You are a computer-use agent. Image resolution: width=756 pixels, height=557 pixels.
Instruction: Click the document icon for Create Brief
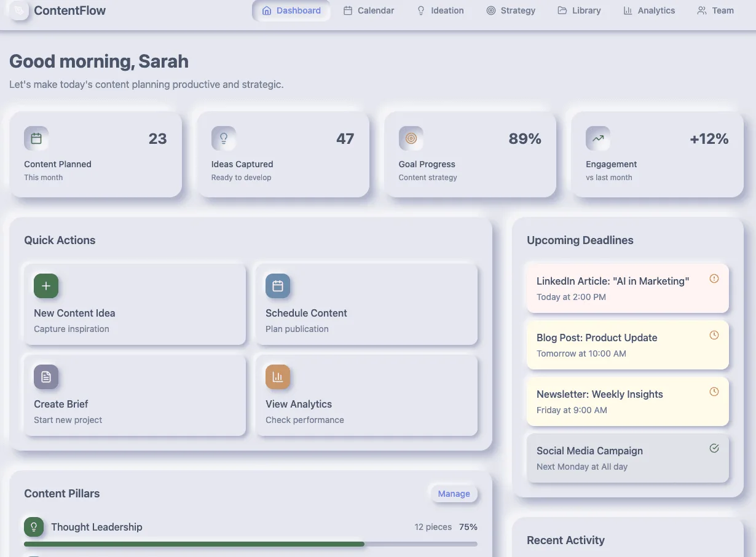coord(46,377)
